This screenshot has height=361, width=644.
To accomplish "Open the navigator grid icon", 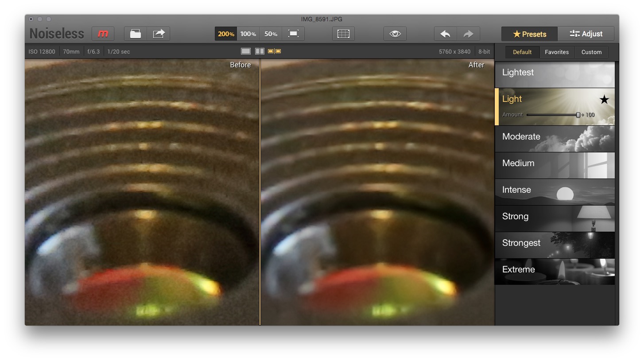I will [343, 33].
